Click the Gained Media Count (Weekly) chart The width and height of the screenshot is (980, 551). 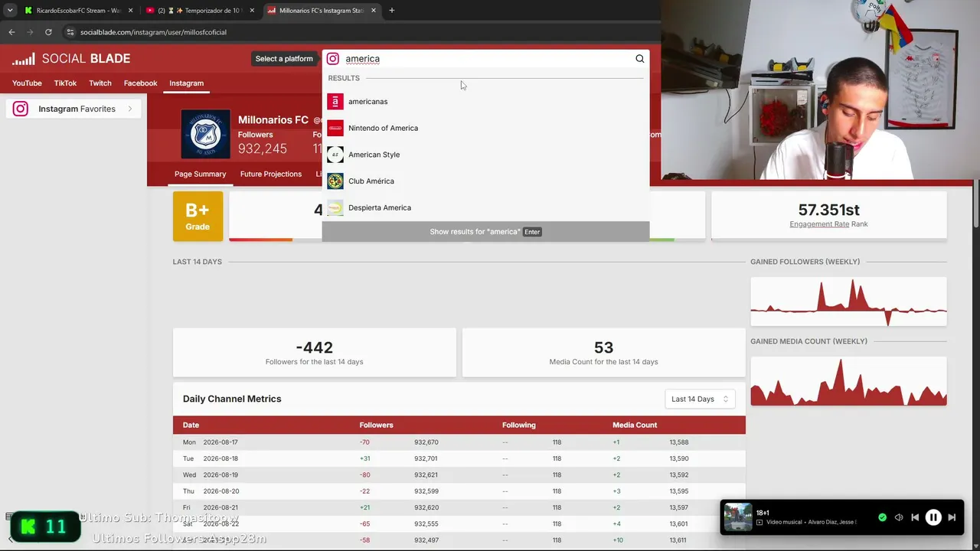click(848, 380)
